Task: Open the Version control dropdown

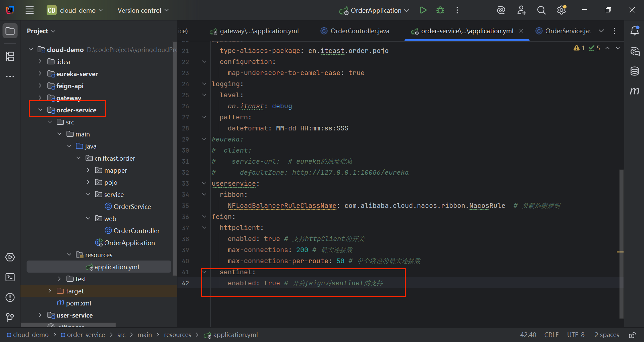Action: pos(143,10)
